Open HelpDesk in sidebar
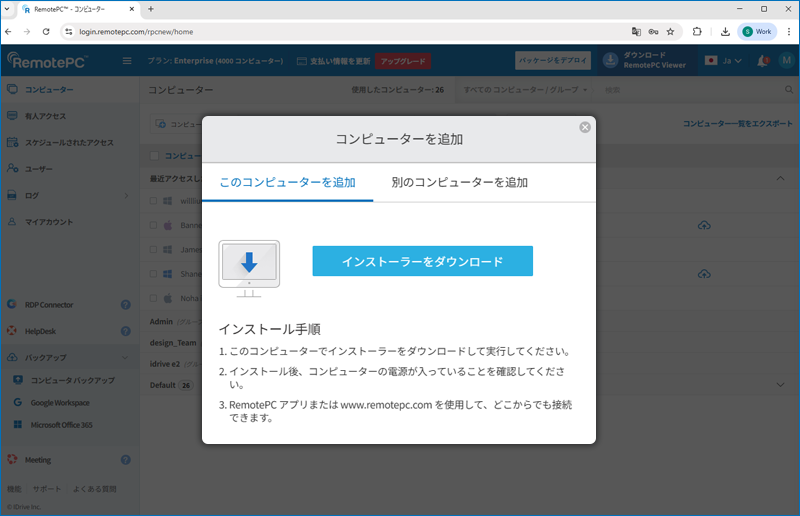This screenshot has height=516, width=800. (x=40, y=331)
